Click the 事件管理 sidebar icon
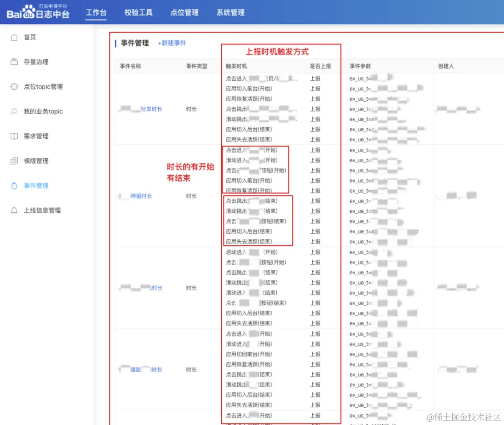Viewport: 504px width, 425px height. (x=14, y=186)
